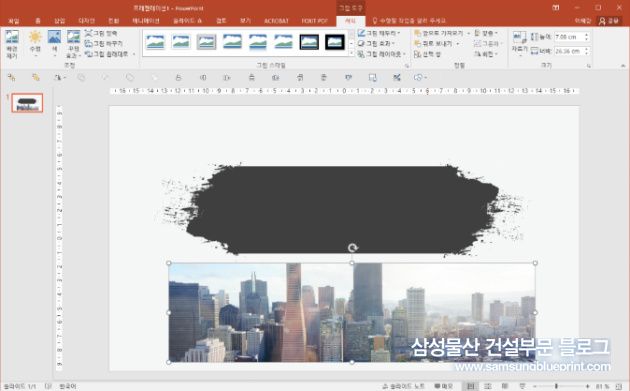Select the Remove Background (배경 제거) tool
Viewport: 630px width, 391px height.
tap(12, 44)
